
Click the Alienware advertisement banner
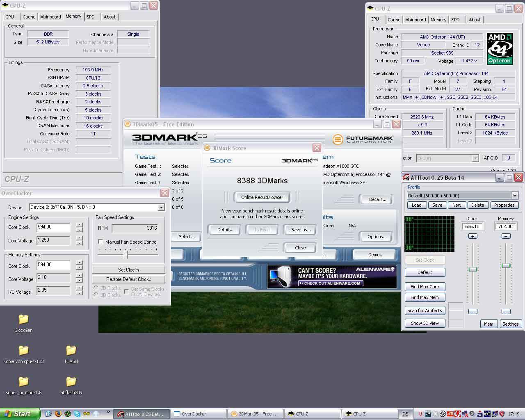pos(332,276)
